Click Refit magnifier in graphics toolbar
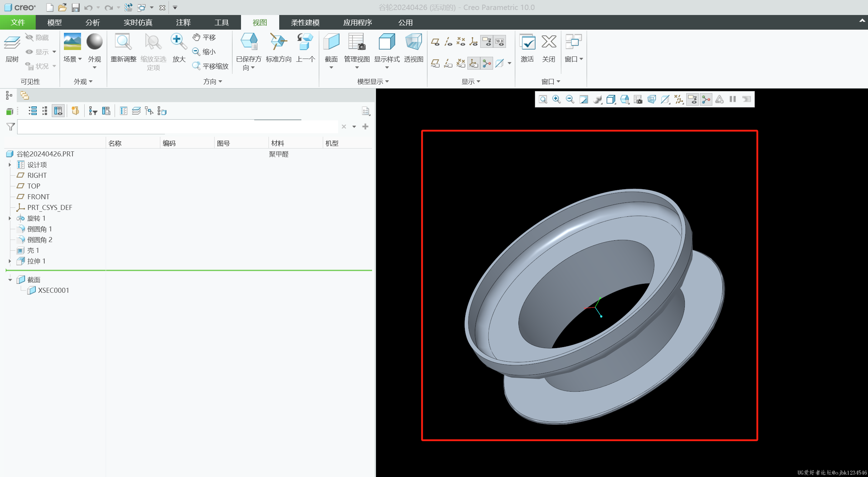 point(543,99)
